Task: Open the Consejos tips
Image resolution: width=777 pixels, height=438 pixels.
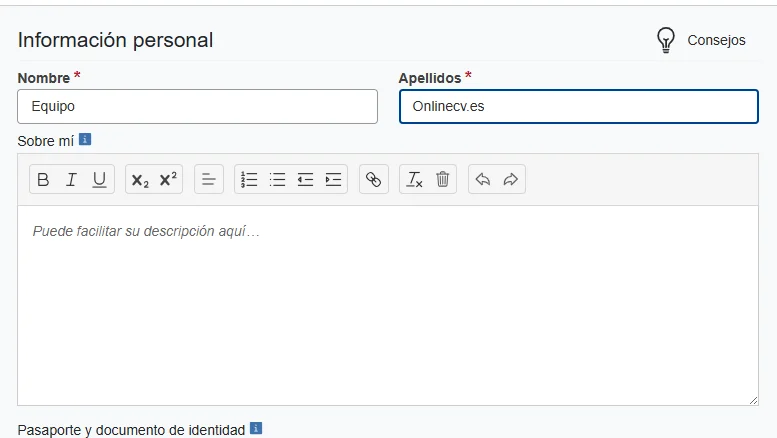Action: (701, 40)
